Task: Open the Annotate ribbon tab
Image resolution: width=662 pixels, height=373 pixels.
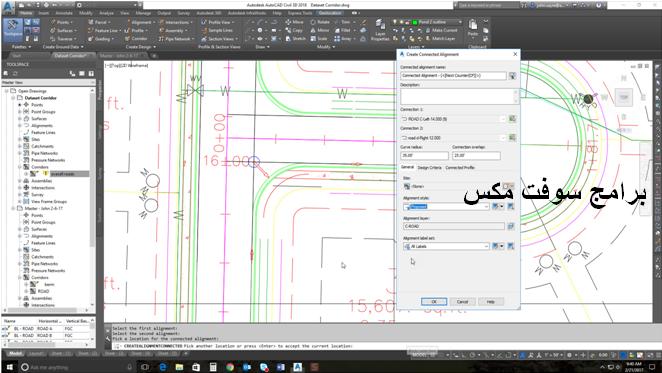Action: (64, 13)
